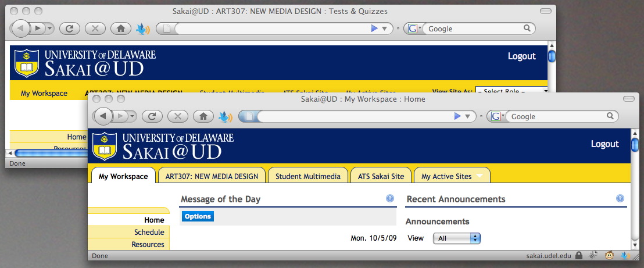Go home in the Tests & Quizzes window
Screen dimensions: 644x268
121,28
